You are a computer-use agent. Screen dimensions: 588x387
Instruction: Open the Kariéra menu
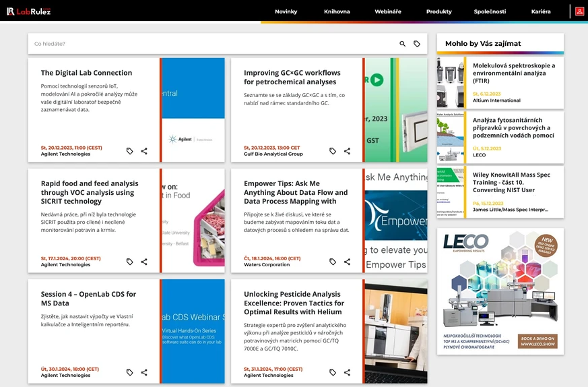pos(541,11)
